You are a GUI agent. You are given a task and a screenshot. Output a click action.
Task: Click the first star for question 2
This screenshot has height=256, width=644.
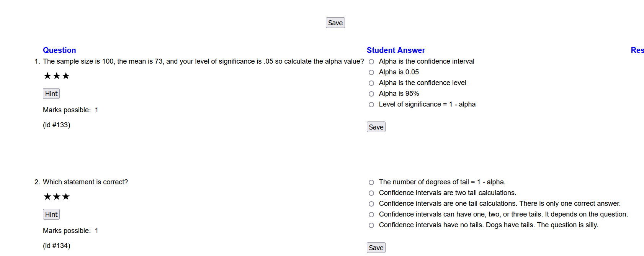(47, 196)
